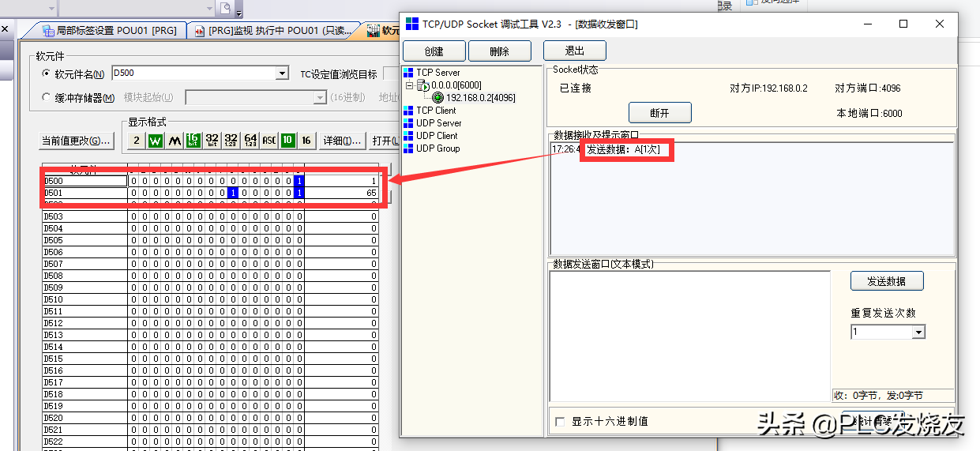Open the 重复发送次数 combo box

918,333
